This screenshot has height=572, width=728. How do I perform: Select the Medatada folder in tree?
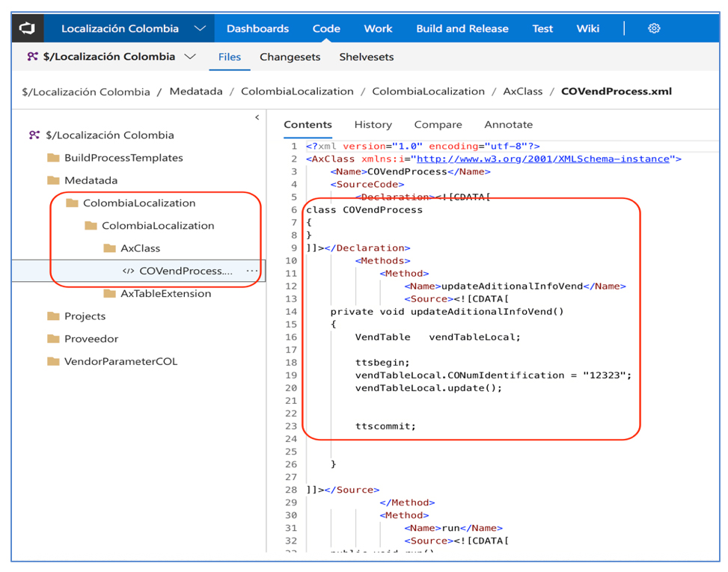point(91,180)
